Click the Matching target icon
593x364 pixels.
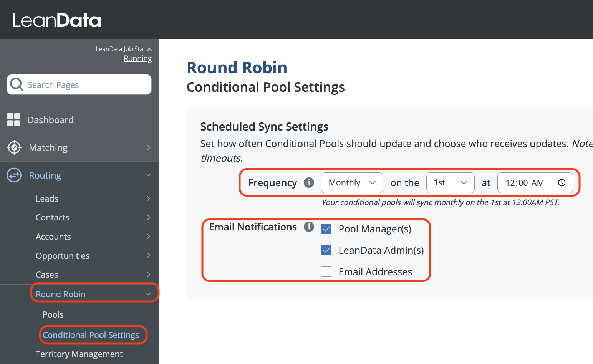[x=14, y=147]
